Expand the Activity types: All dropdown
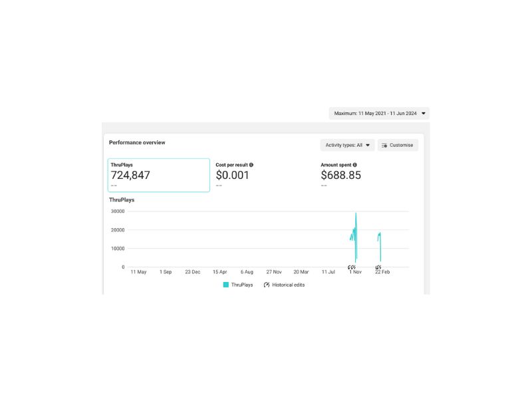The image size is (532, 399). coord(347,145)
